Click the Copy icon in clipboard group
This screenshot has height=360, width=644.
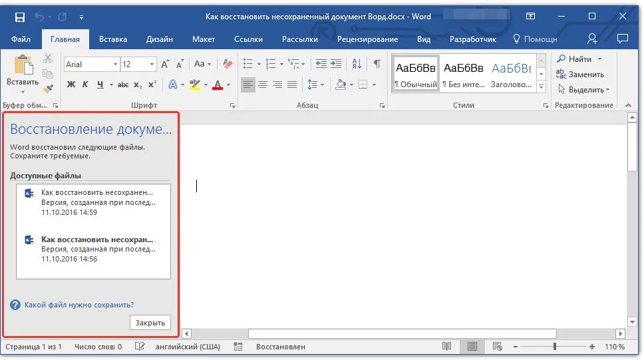tap(48, 74)
